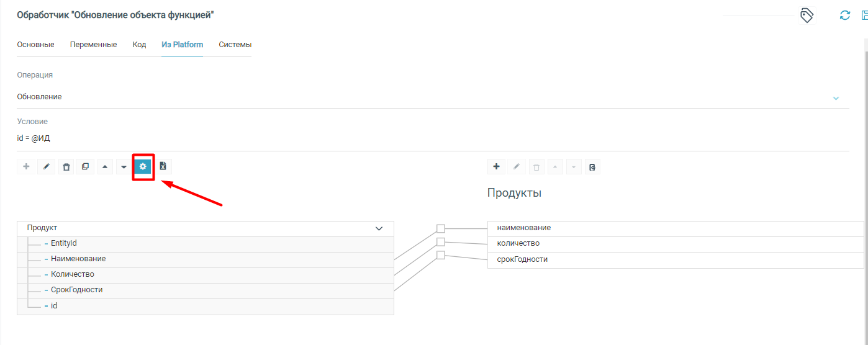868x345 pixels.
Task: Move item down with left toolbar arrow
Action: pos(124,166)
